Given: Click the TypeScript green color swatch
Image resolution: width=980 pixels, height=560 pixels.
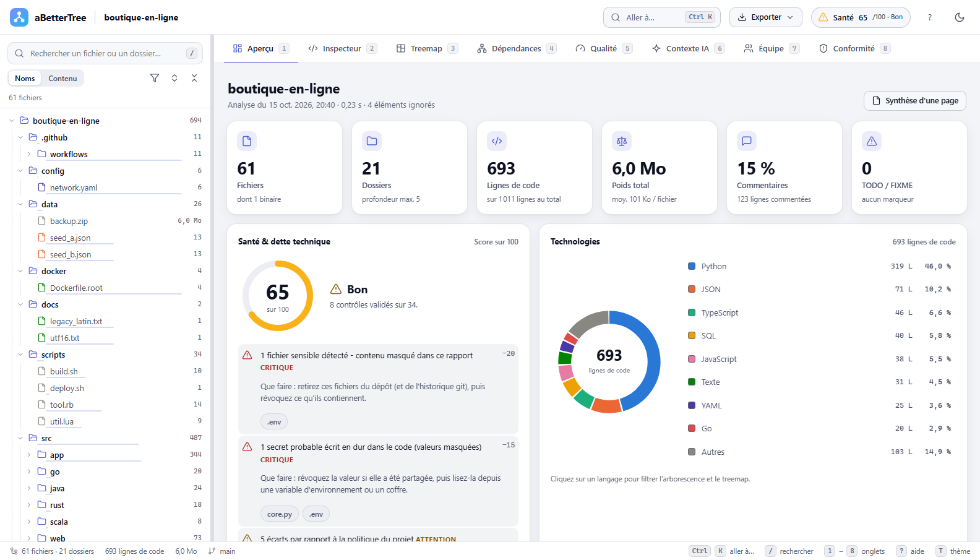Looking at the screenshot, I should point(692,312).
